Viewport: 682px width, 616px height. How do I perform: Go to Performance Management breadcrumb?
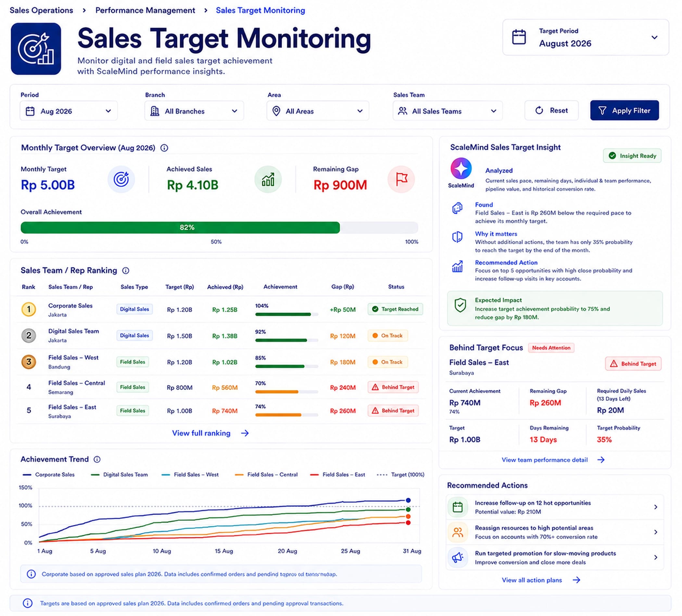click(x=145, y=10)
